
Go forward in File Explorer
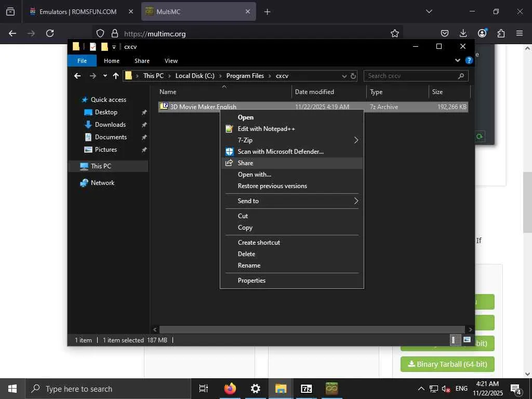point(92,76)
